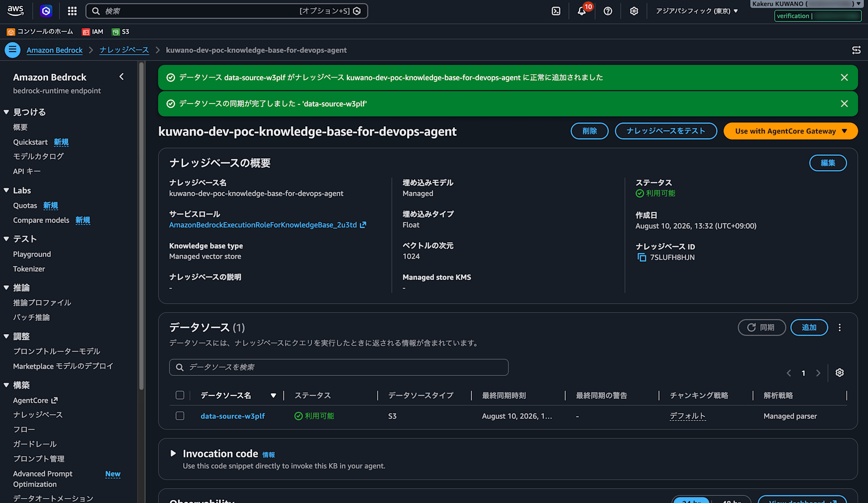Collapse the 調整 sidebar section
This screenshot has height=503, width=868.
click(x=7, y=336)
